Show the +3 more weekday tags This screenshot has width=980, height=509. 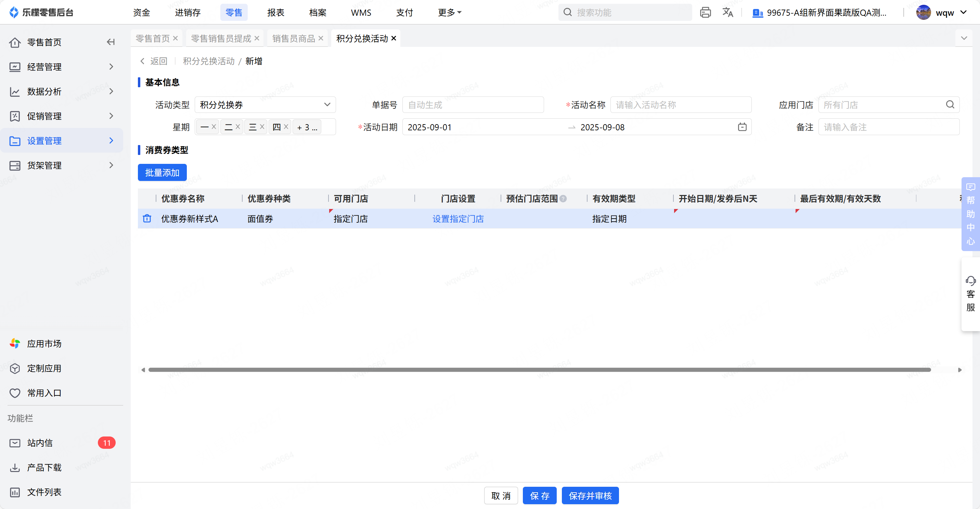pos(307,127)
